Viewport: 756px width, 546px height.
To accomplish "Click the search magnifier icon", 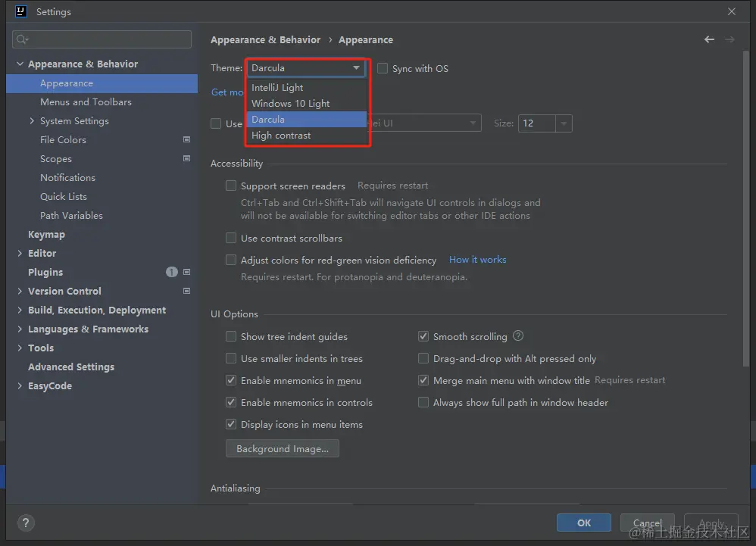I will tap(22, 39).
